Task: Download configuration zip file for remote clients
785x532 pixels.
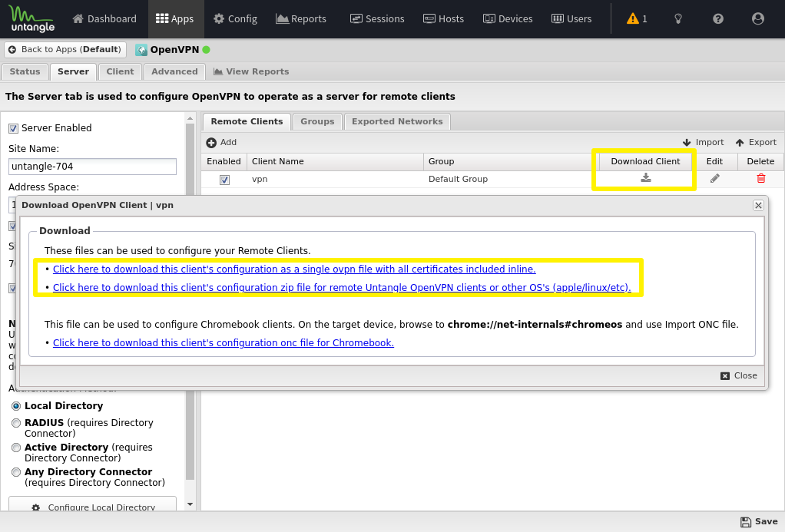Action: pos(342,288)
